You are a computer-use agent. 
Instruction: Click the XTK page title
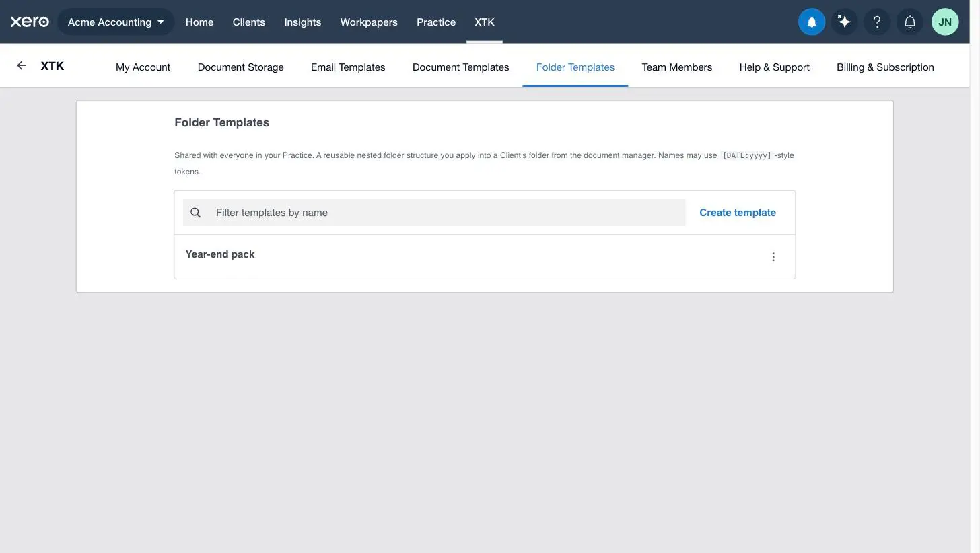click(53, 65)
